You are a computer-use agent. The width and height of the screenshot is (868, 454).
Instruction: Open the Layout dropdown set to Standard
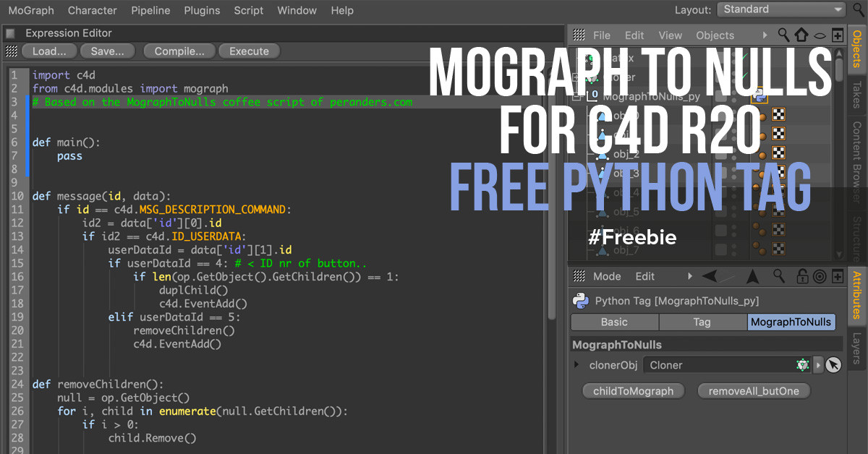point(781,9)
